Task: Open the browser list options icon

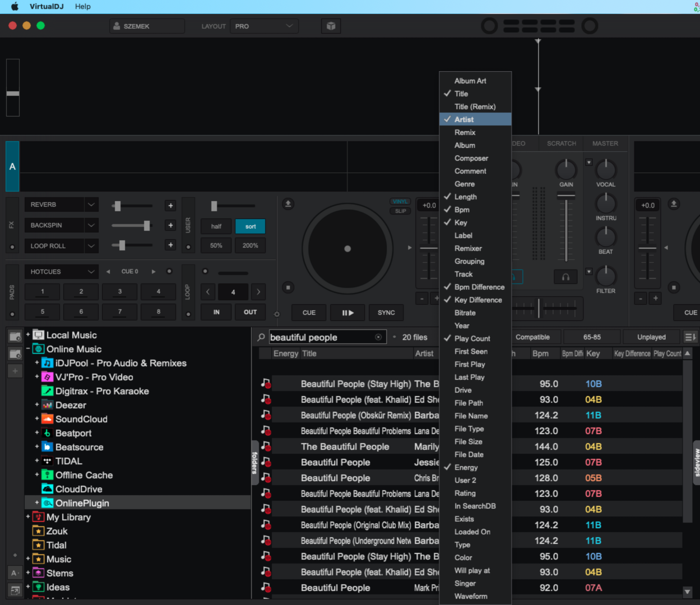Action: tap(690, 337)
